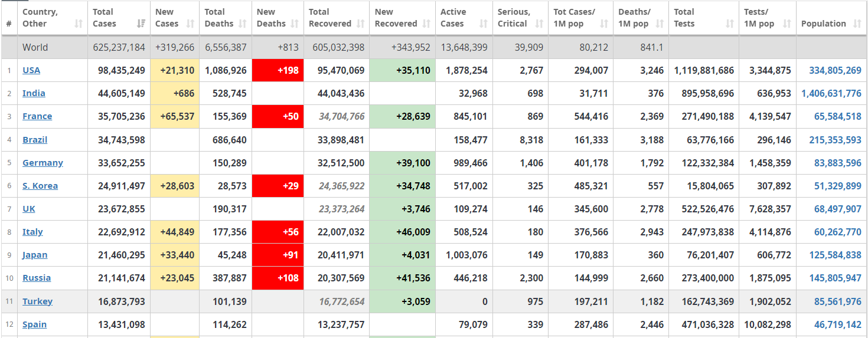868x338 pixels.
Task: Open the Turkey country link
Action: (38, 301)
